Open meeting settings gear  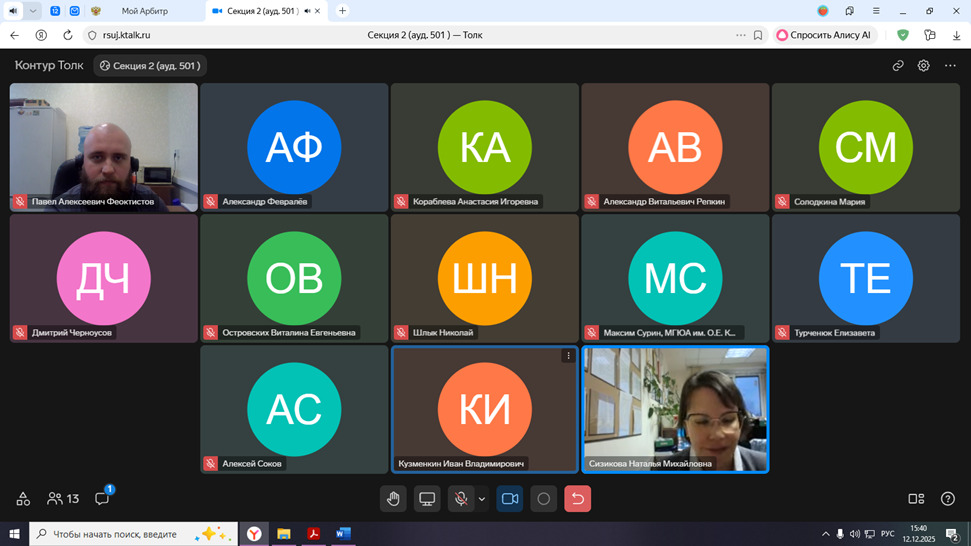tap(924, 66)
